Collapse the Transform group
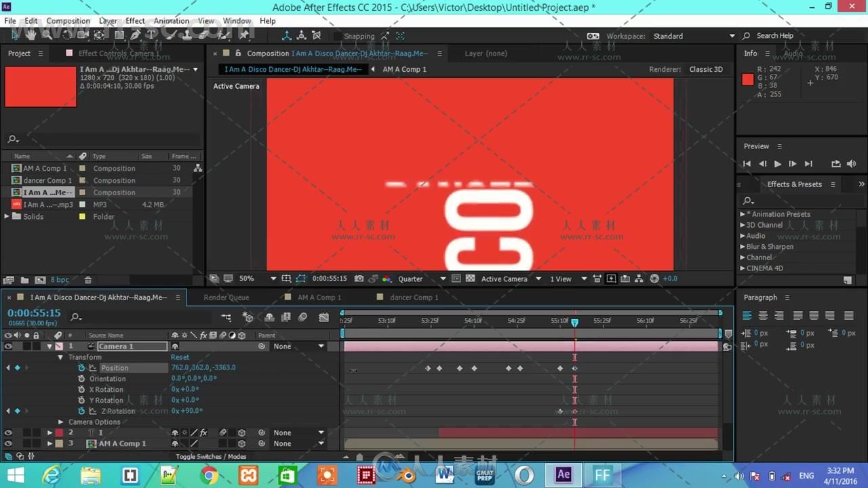The height and width of the screenshot is (488, 868). pos(60,357)
